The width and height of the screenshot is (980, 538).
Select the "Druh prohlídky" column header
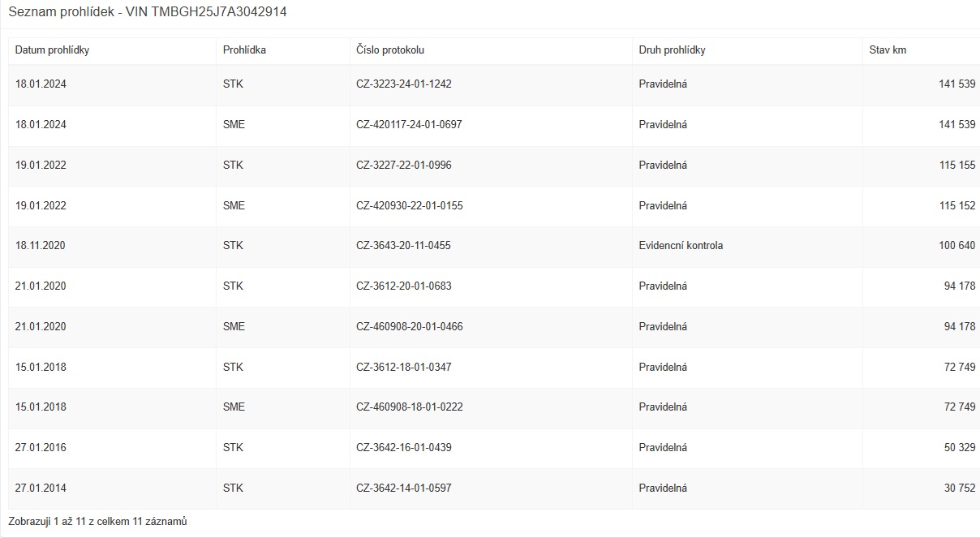(672, 50)
